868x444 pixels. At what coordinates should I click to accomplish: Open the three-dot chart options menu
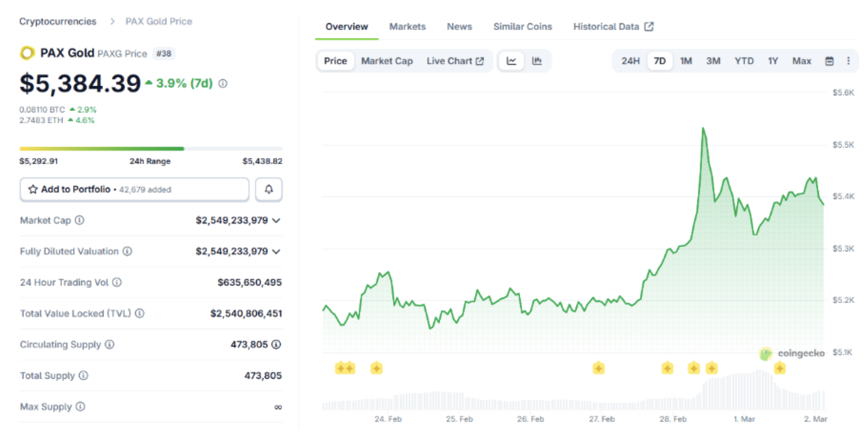[x=848, y=61]
